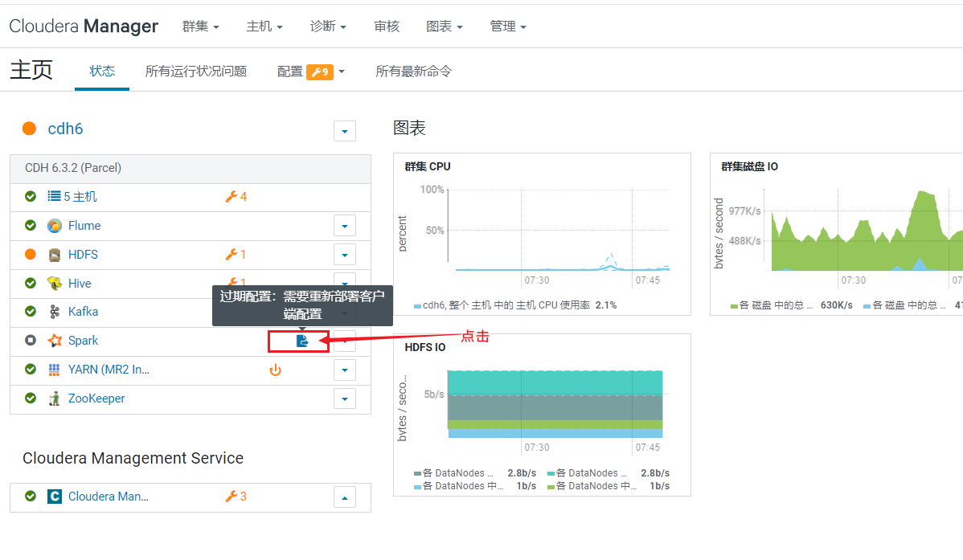The height and width of the screenshot is (560, 963).
Task: Open the Cloudera Man... service link
Action: click(108, 497)
